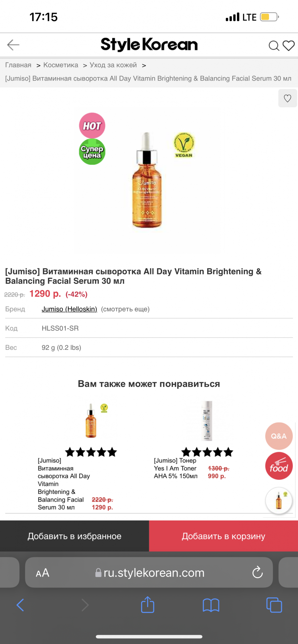Image resolution: width=298 pixels, height=644 pixels.
Task: Toggle favorite heart on product image
Action: (x=288, y=98)
